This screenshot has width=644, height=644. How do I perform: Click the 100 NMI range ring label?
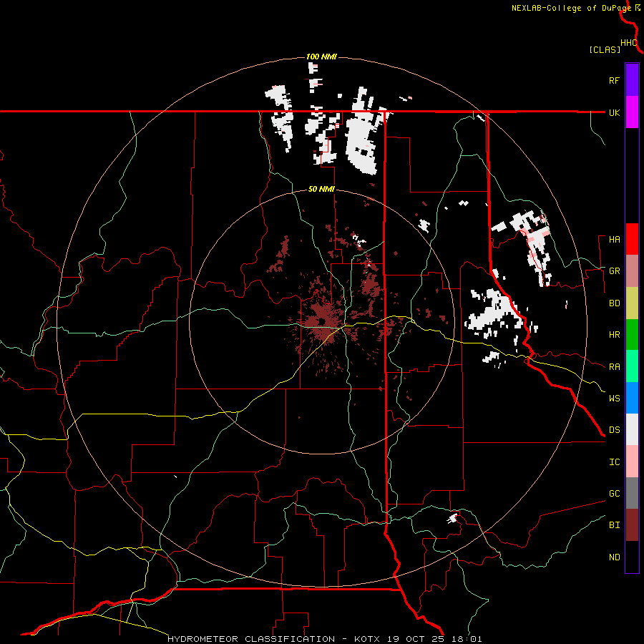click(321, 57)
